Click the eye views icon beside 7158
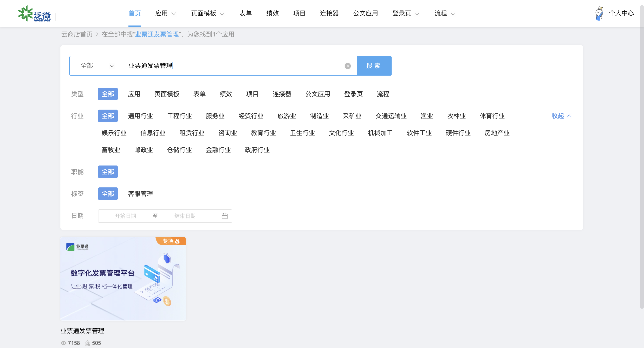 (x=64, y=343)
